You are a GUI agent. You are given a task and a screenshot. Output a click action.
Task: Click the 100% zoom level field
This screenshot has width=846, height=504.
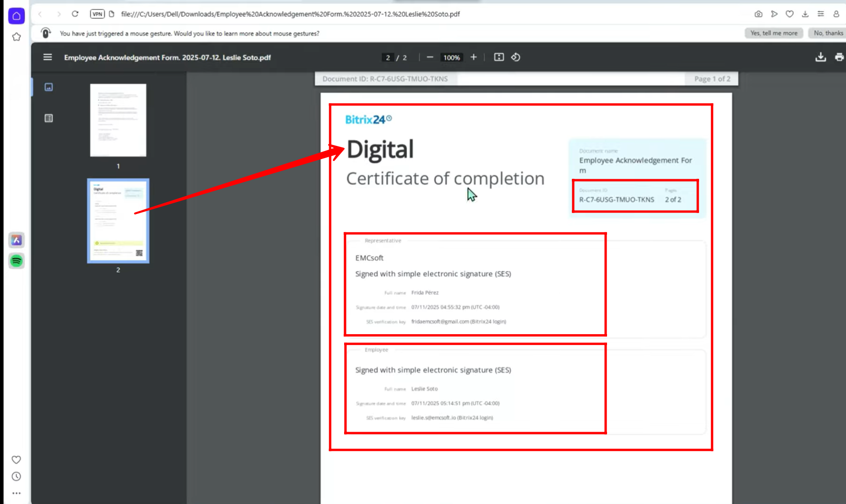coord(452,58)
